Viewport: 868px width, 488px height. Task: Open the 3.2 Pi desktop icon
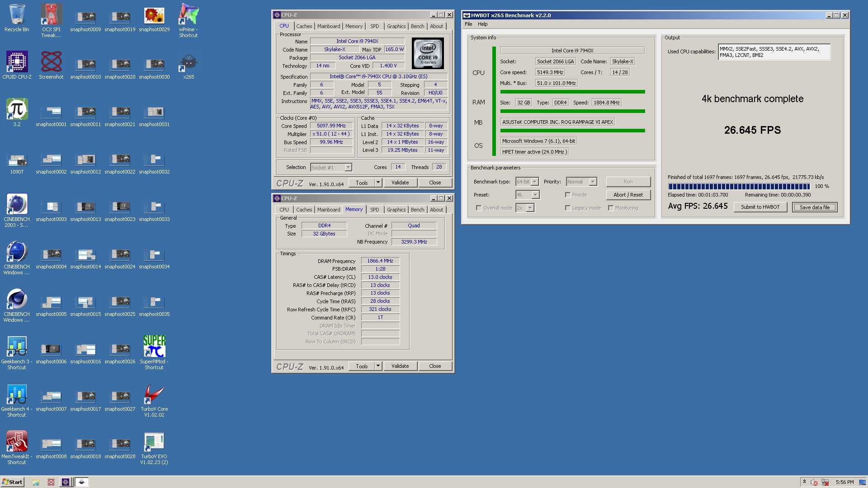coord(17,113)
